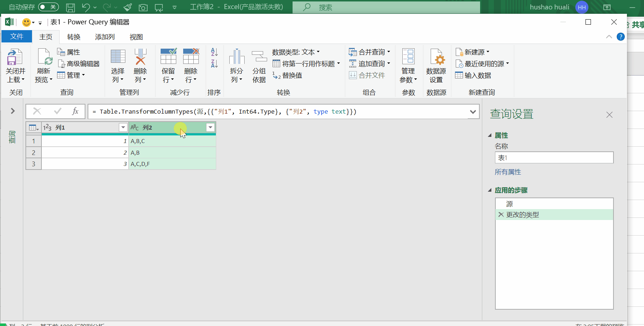Click the fx formula button
Screen dimensions: 644x326
point(75,111)
